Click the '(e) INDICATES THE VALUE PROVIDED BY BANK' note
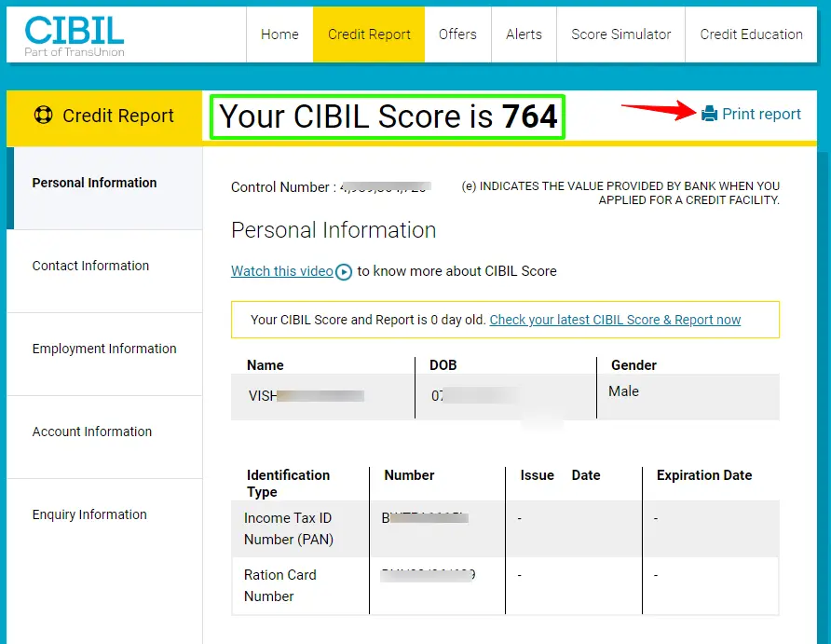The width and height of the screenshot is (831, 644). (620, 193)
